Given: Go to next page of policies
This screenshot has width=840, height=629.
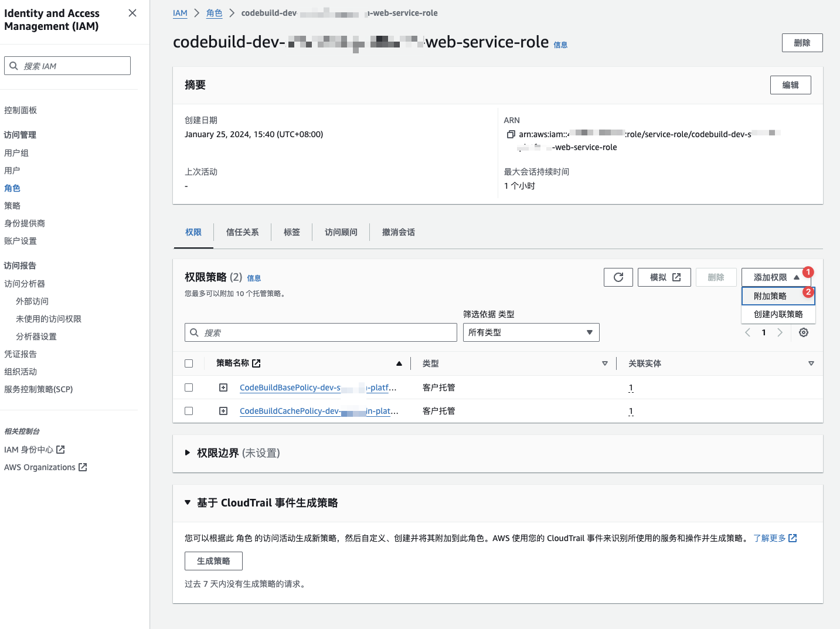Looking at the screenshot, I should point(780,332).
